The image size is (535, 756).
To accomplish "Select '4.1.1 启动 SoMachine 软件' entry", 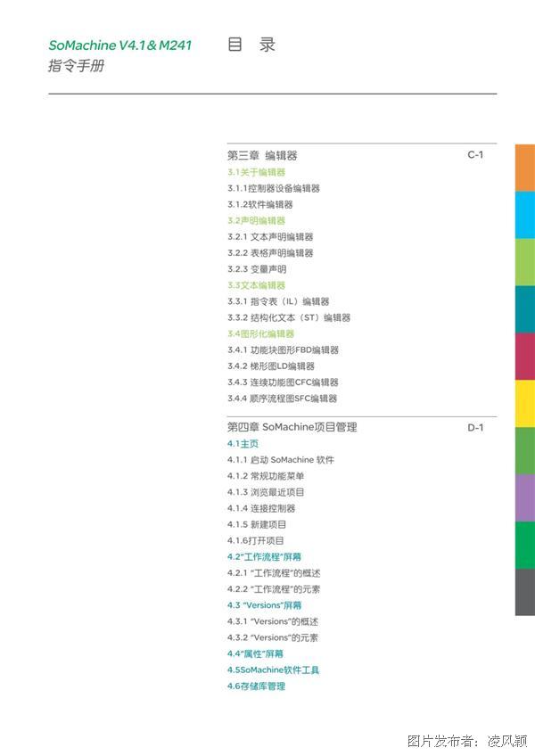I will [280, 460].
